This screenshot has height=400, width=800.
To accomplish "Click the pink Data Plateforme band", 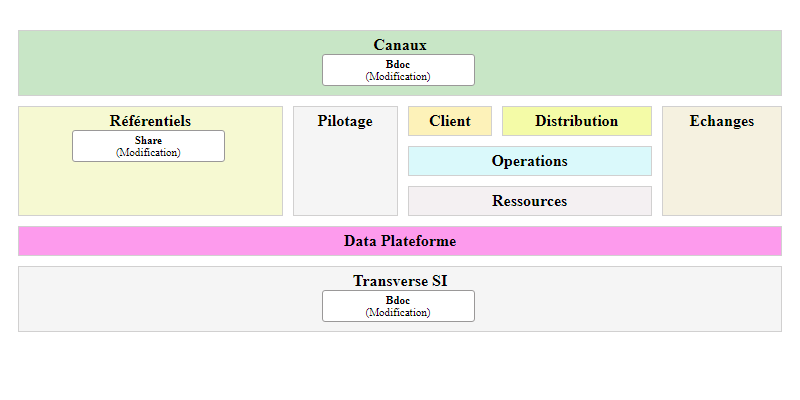I will point(400,241).
